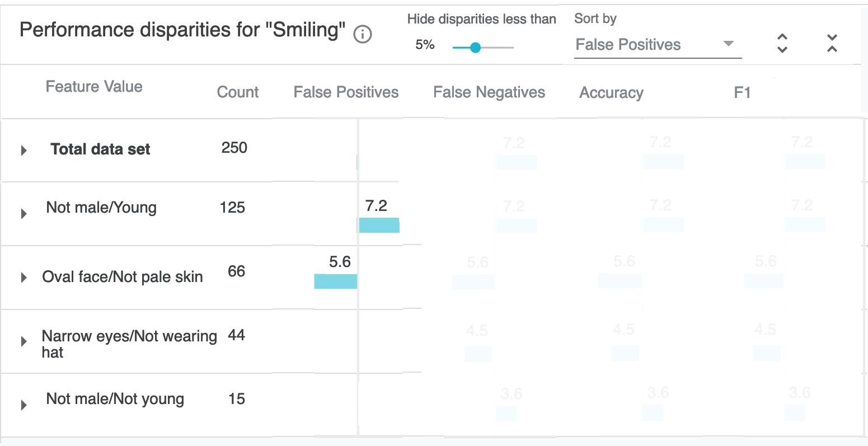Expand the Not male/Not young row

pyautogui.click(x=24, y=405)
